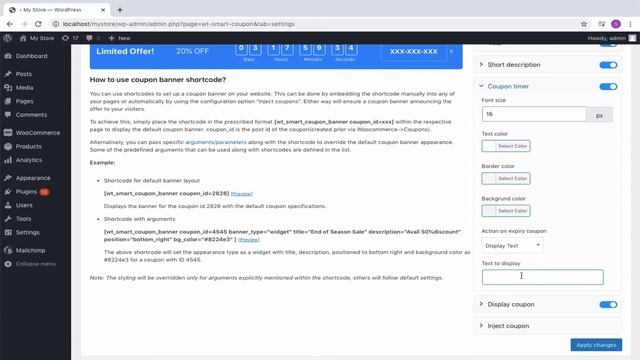Preview the default banner layout shortcode

(242, 193)
